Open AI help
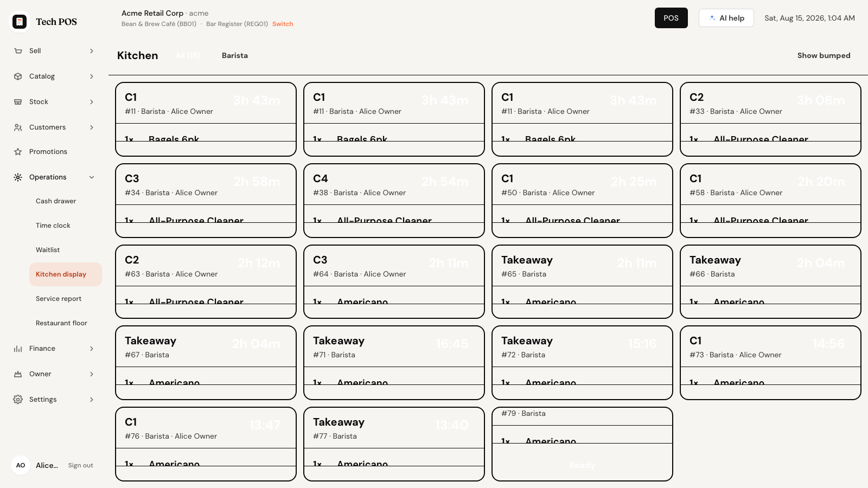868x488 pixels. tap(726, 18)
